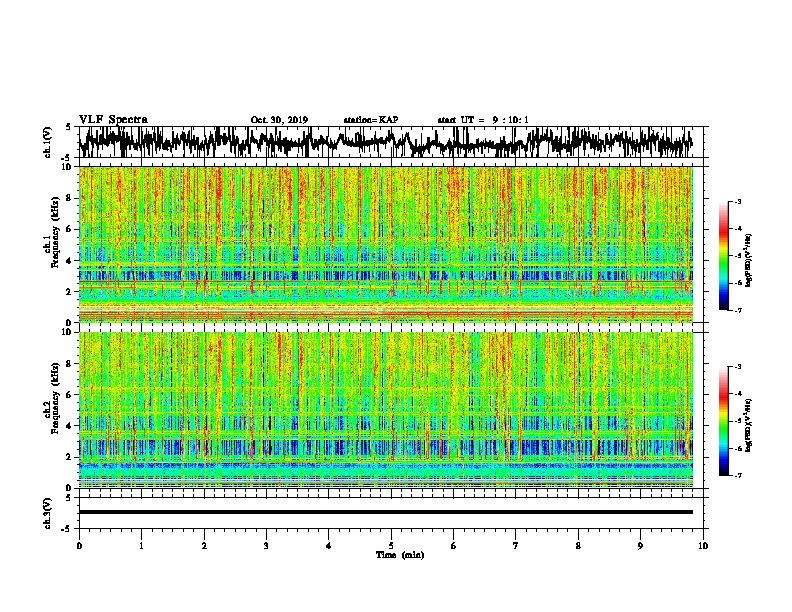Click the 'VLF Spectra' title text
Viewport: 792px width, 612px height.
pos(113,120)
